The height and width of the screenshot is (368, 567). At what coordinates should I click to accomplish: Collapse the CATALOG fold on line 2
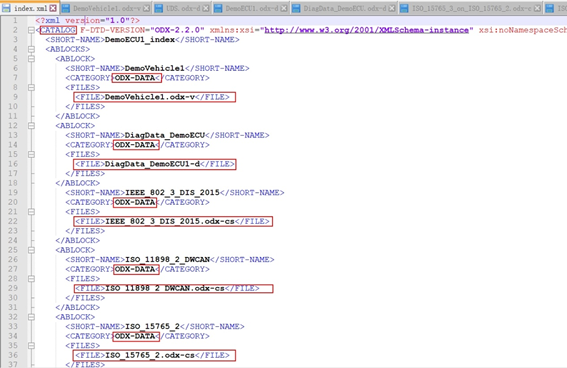[31, 30]
